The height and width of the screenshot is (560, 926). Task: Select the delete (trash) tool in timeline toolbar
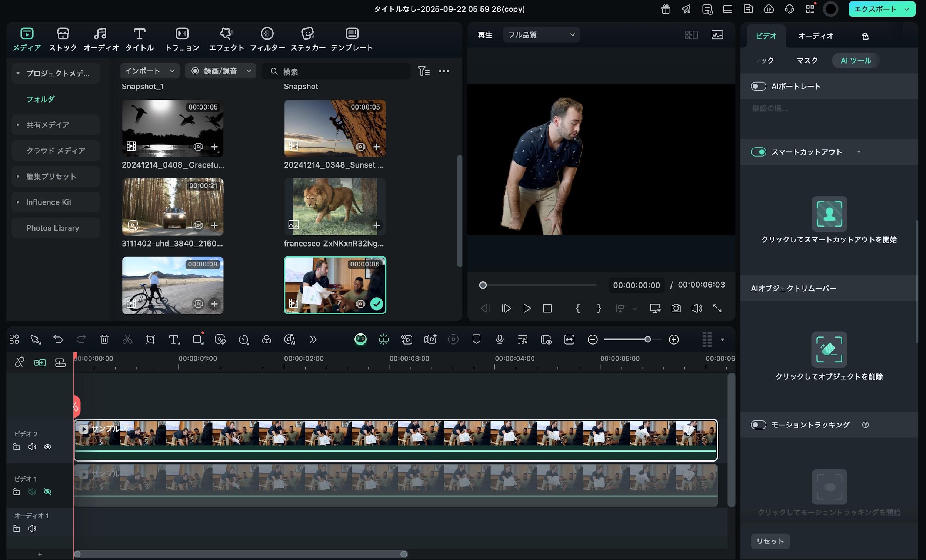click(104, 339)
